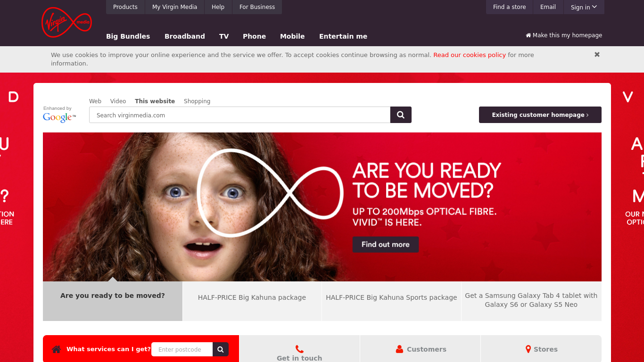Image resolution: width=644 pixels, height=362 pixels.
Task: Click the Virgin Media logo
Action: click(x=66, y=22)
